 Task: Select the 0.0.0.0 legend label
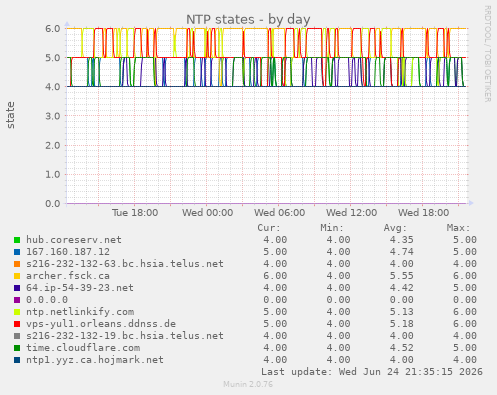(x=47, y=300)
